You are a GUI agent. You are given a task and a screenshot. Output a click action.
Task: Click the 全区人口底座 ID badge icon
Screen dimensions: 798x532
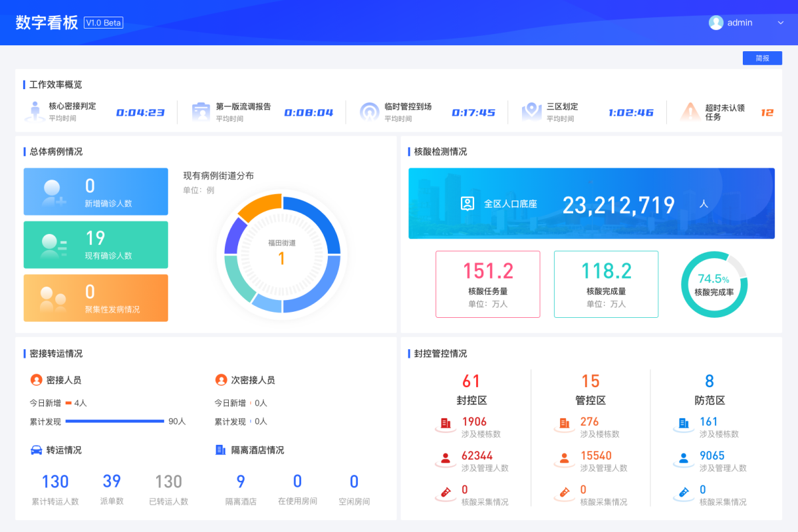coord(467,204)
